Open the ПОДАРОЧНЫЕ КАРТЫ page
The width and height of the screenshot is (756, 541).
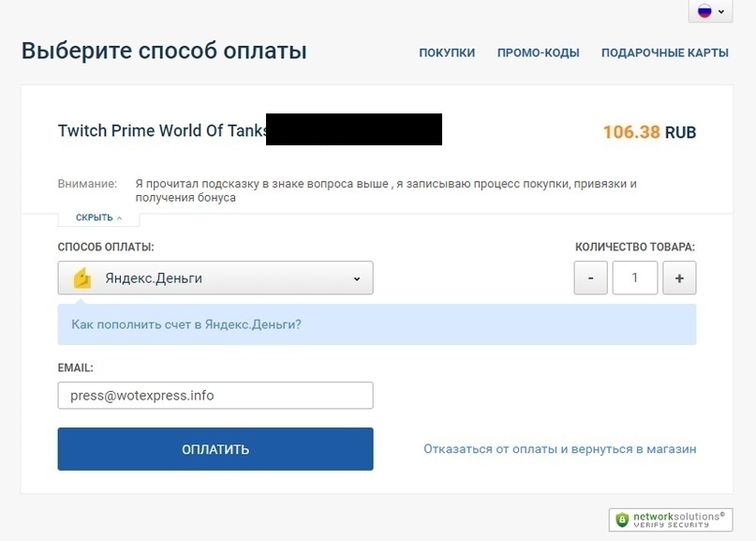click(664, 53)
